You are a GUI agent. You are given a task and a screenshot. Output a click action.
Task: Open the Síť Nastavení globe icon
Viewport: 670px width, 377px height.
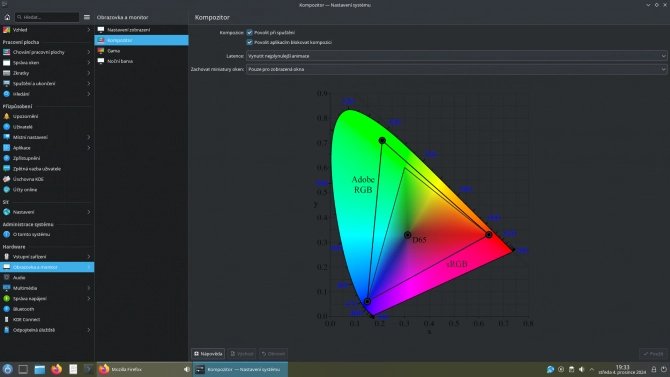6,212
